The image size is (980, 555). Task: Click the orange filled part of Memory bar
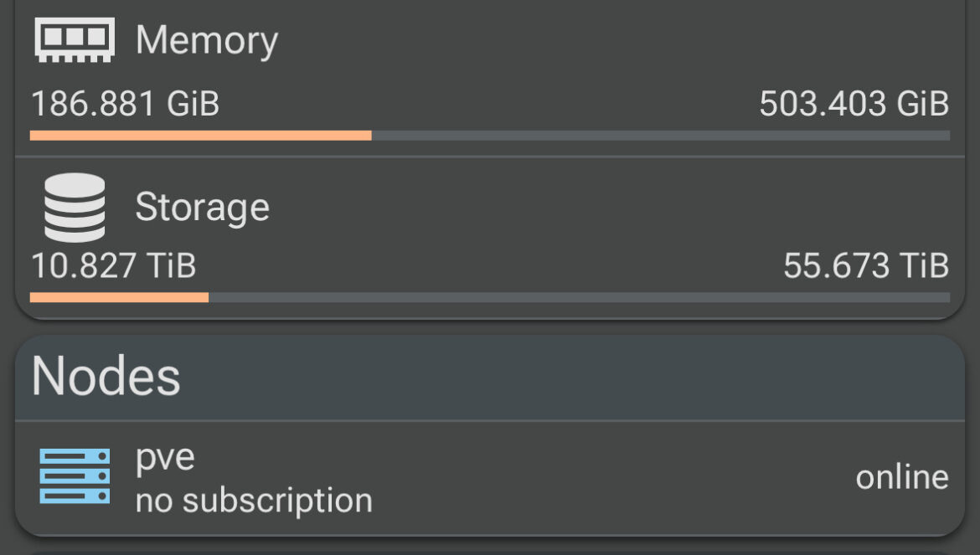[x=200, y=135]
